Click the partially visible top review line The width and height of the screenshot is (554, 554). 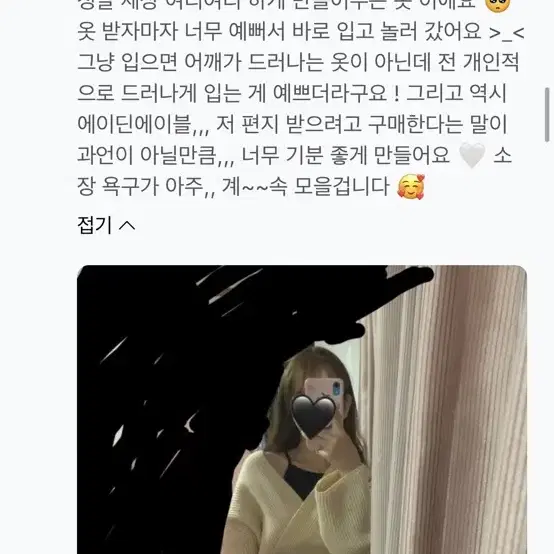pyautogui.click(x=294, y=5)
